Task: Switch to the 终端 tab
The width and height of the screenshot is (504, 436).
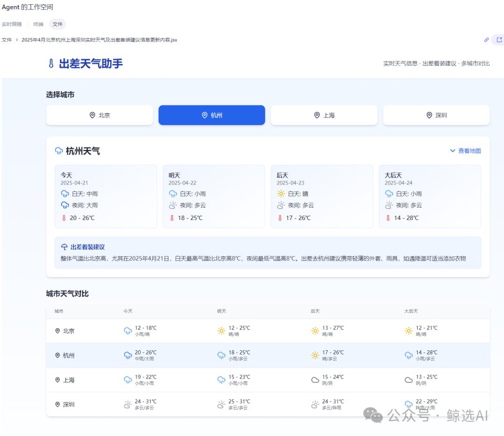Action: tap(38, 24)
